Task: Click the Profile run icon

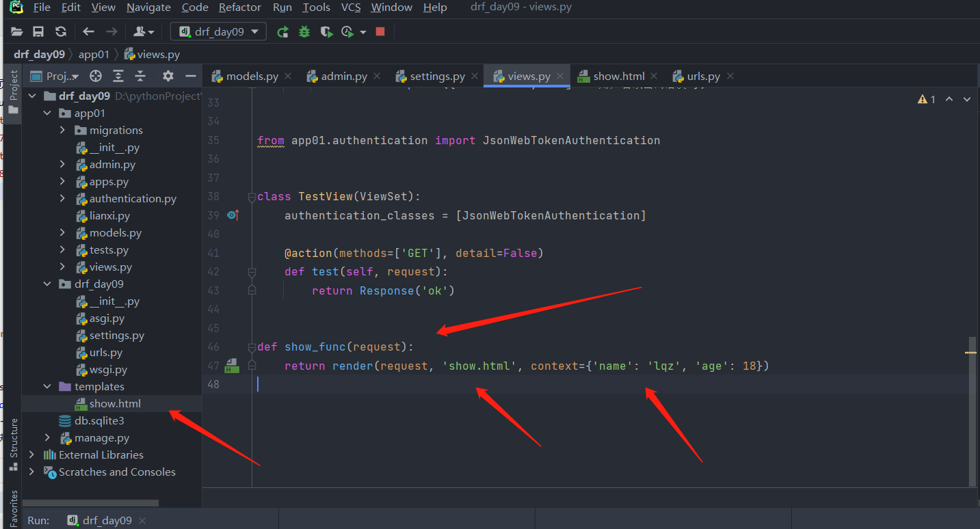Action: click(x=348, y=31)
